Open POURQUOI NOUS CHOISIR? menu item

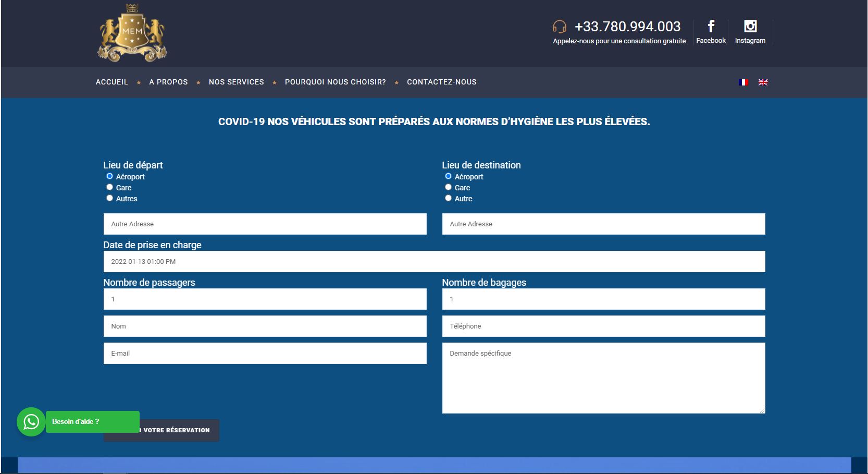tap(336, 82)
